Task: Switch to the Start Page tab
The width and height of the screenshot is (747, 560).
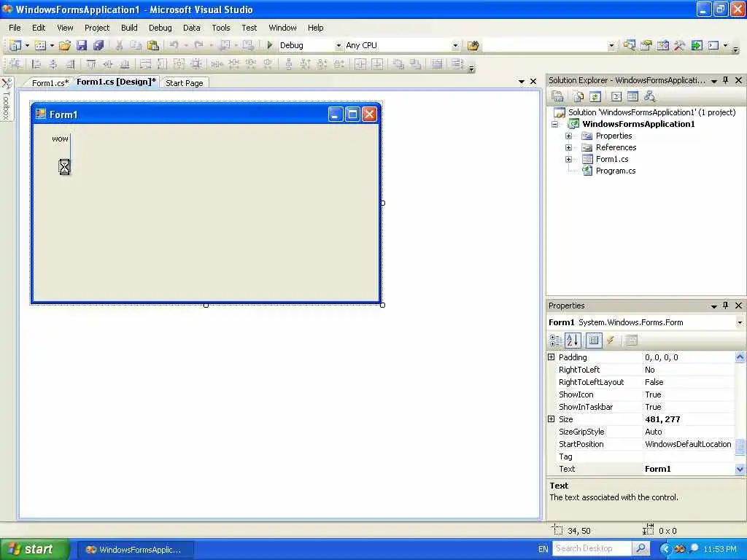Action: tap(185, 83)
